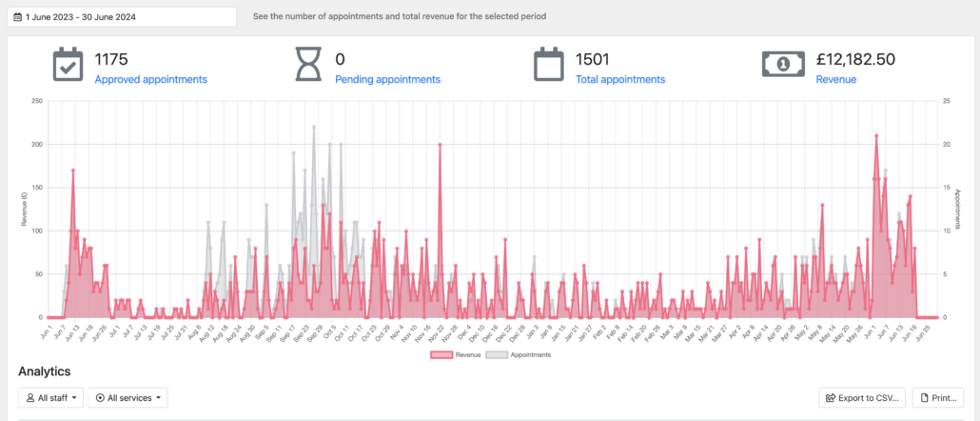Follow the Revenue link

coord(836,79)
